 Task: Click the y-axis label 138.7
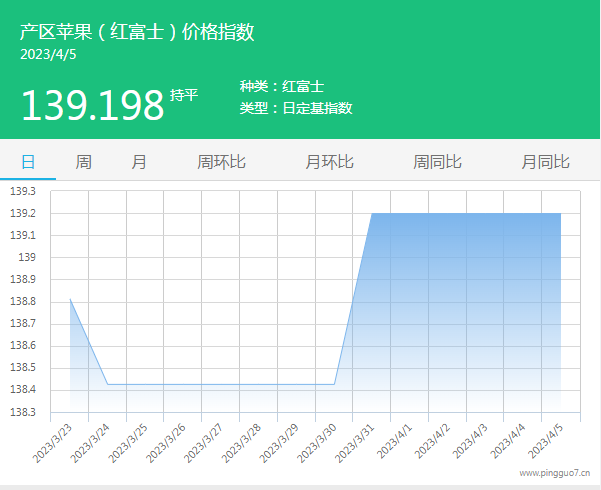pos(23,323)
